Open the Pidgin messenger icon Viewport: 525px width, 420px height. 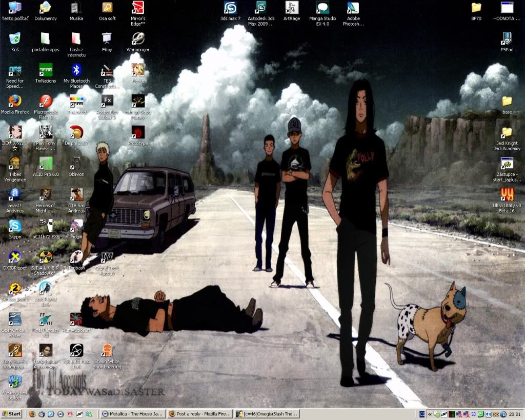point(76,229)
